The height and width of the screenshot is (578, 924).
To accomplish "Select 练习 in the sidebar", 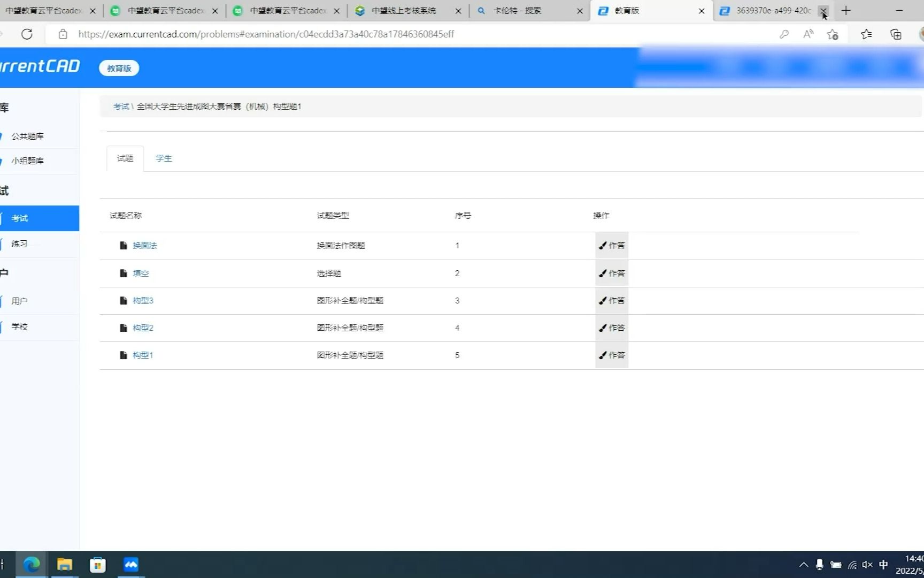I will (x=19, y=244).
